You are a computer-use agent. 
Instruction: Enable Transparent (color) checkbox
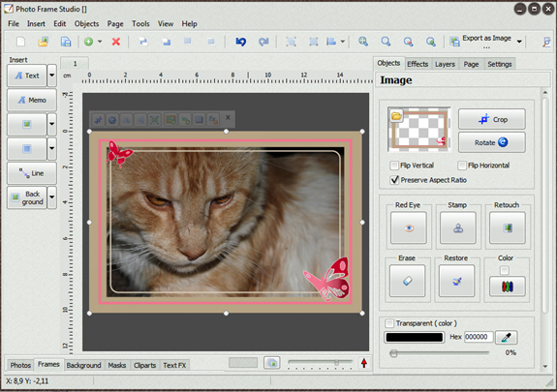(389, 323)
